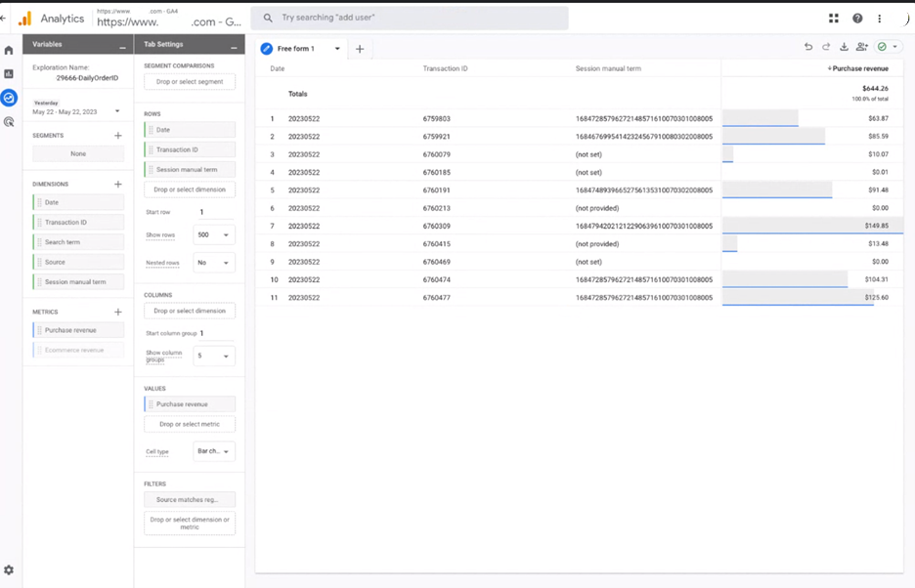915x588 pixels.
Task: Click the search magnifier icon
Action: 268,19
